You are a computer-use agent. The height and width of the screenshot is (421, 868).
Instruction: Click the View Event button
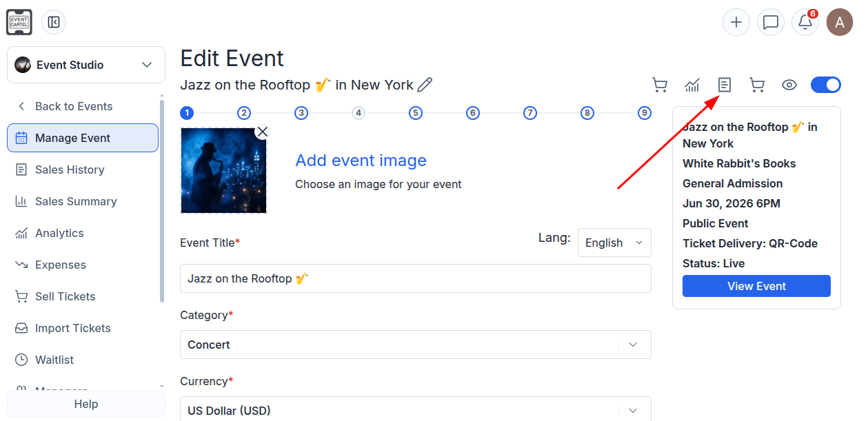[756, 286]
